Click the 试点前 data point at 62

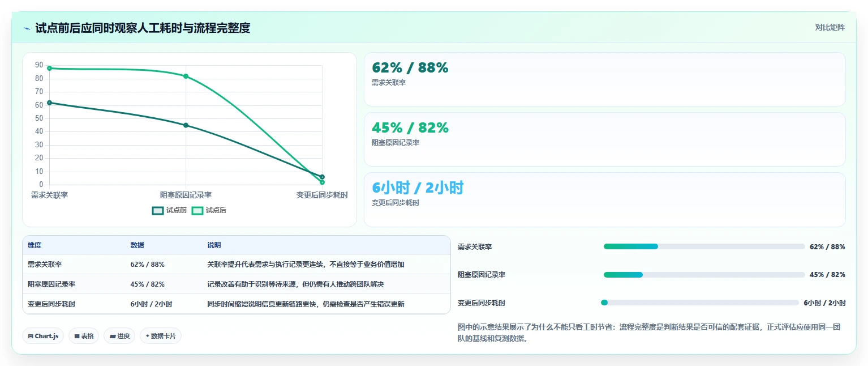point(50,103)
